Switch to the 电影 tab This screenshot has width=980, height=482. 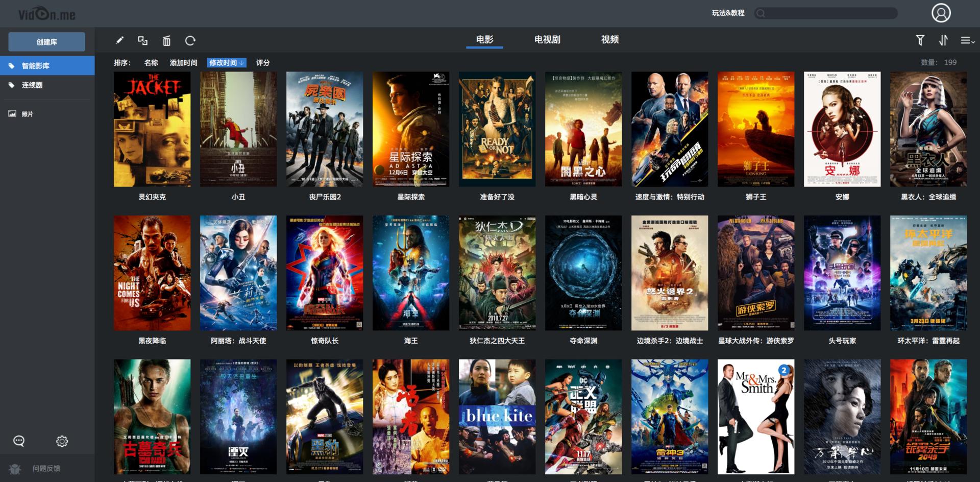coord(484,40)
